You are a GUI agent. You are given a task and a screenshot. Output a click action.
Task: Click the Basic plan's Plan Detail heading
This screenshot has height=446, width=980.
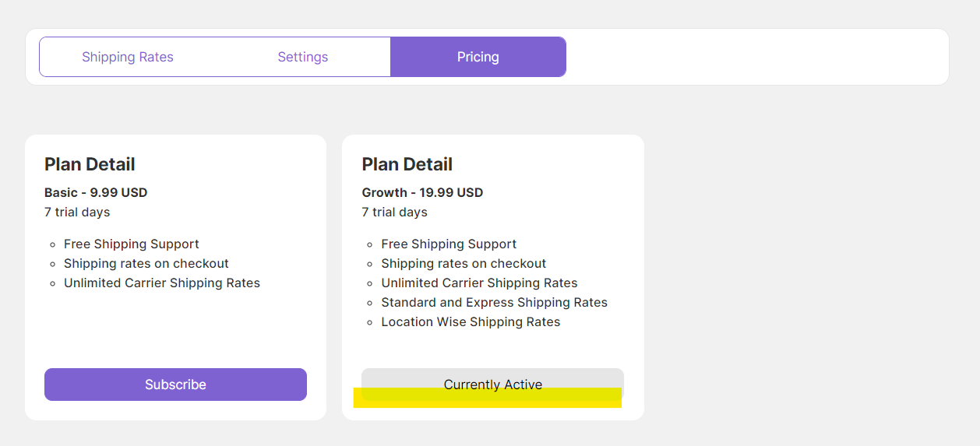pyautogui.click(x=90, y=164)
